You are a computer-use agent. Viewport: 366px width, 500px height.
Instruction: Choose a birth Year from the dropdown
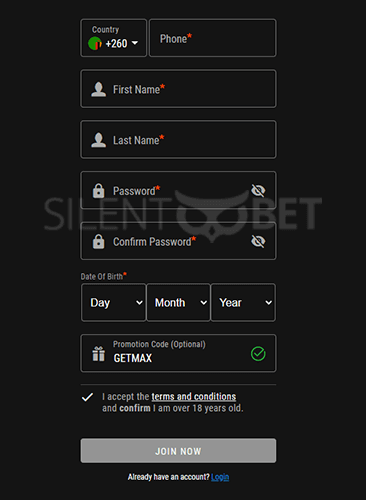click(243, 302)
